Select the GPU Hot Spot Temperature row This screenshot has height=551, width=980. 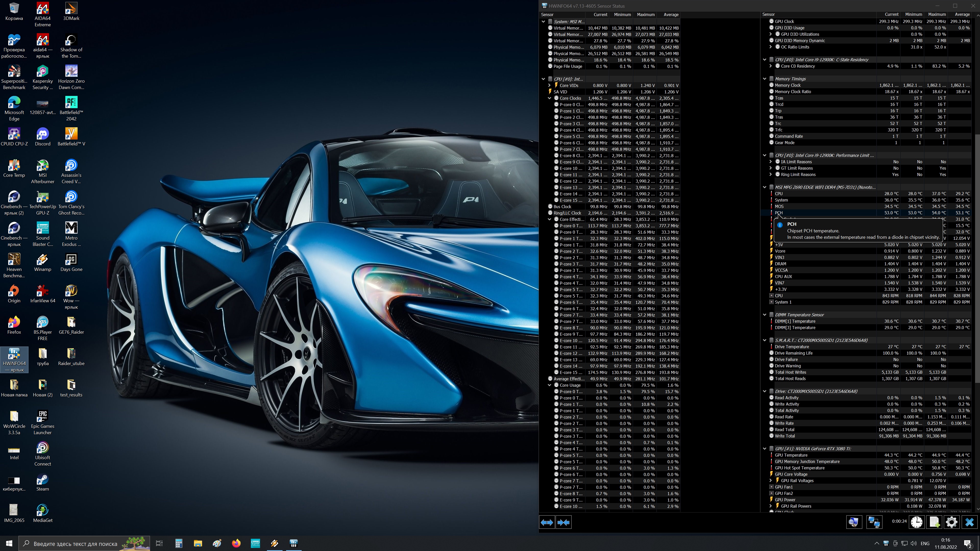799,468
